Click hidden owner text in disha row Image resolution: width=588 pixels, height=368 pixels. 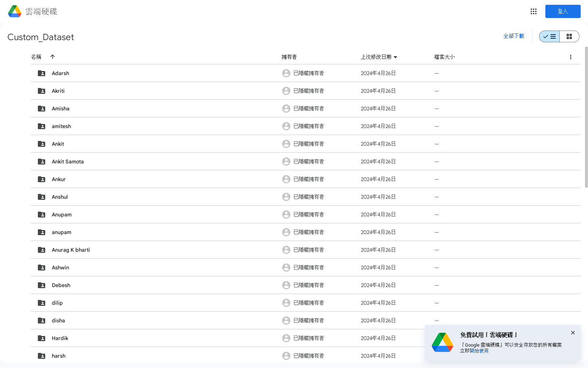[x=309, y=321]
